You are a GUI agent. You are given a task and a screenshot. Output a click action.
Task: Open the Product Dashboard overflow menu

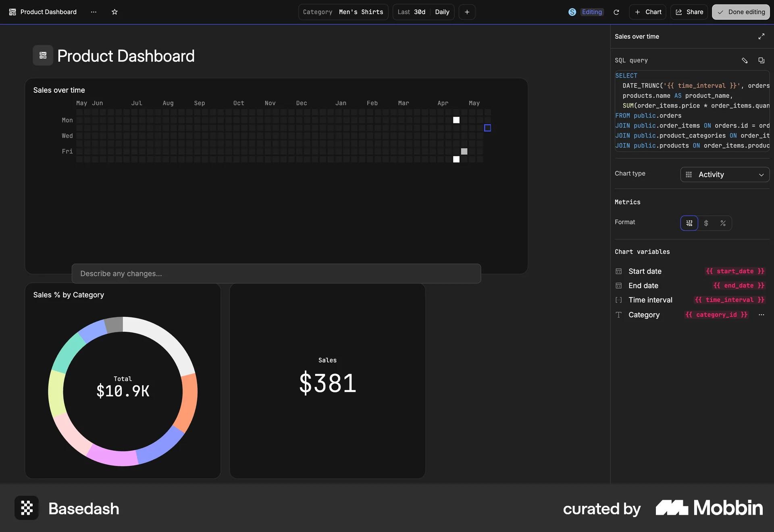(94, 12)
